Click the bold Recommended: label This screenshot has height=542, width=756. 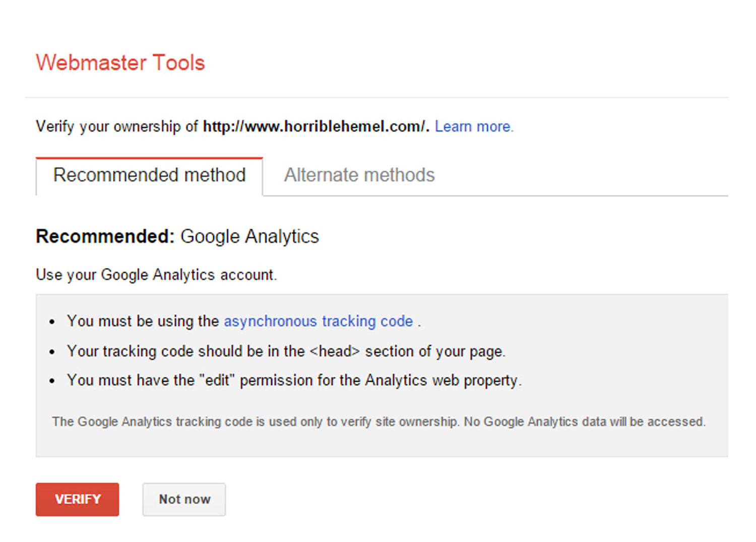(x=105, y=236)
